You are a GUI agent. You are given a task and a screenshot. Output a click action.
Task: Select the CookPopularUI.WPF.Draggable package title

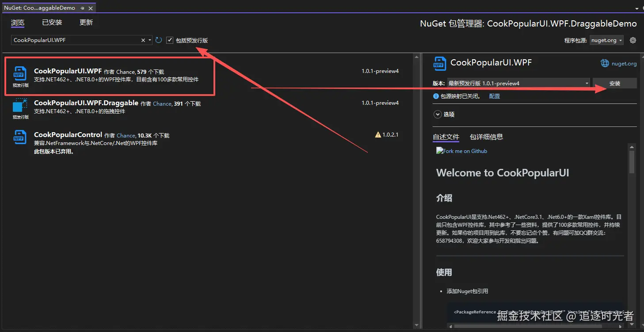click(x=86, y=103)
